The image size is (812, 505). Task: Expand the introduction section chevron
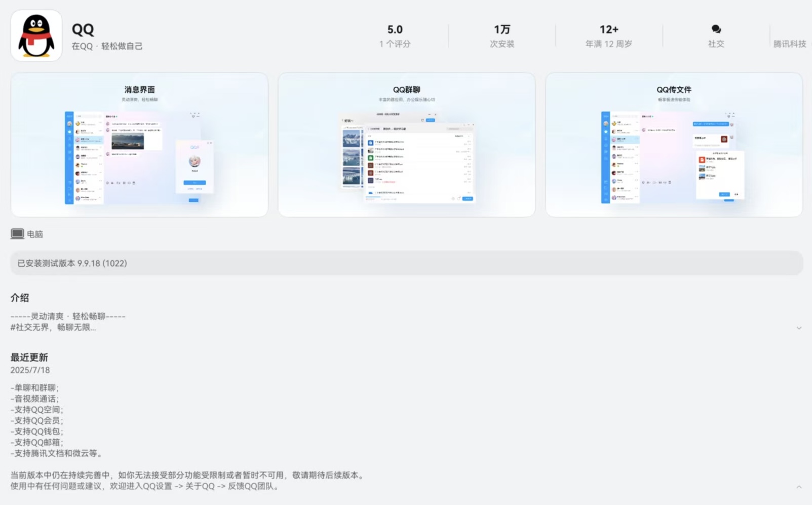coord(798,328)
